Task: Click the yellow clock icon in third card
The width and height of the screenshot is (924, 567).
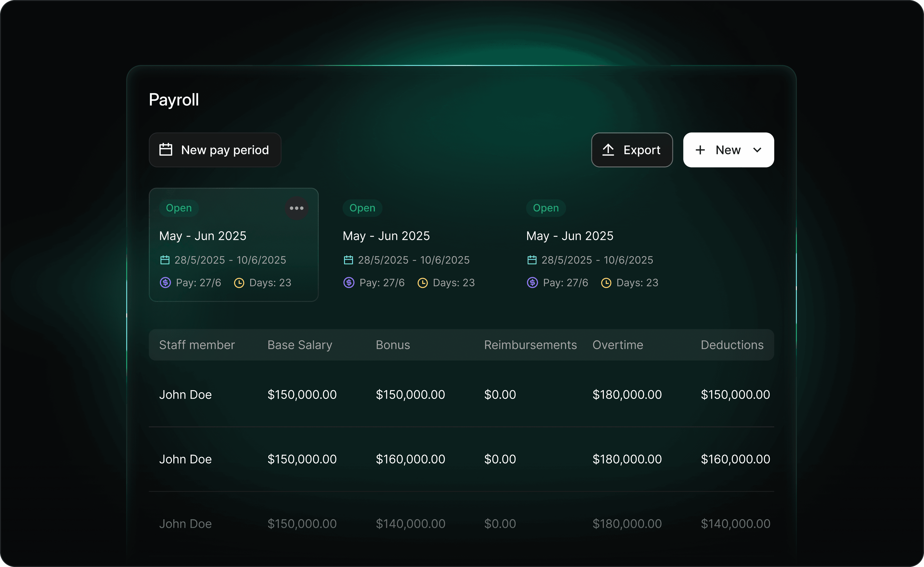Action: (x=606, y=283)
